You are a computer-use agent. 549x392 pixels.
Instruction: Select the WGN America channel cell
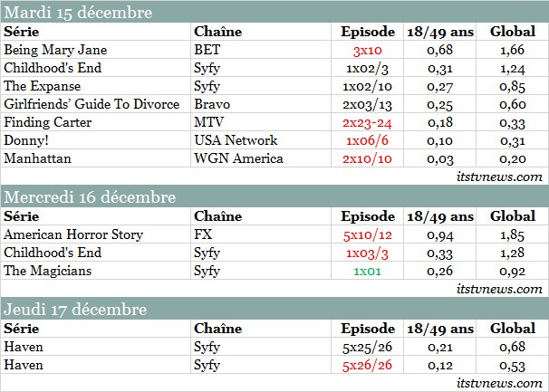pyautogui.click(x=238, y=158)
